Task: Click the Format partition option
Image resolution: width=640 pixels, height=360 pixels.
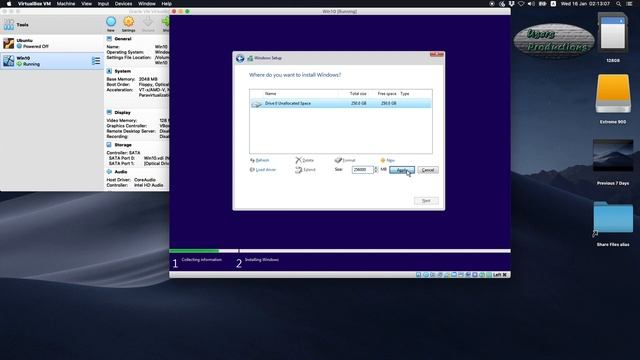Action: pyautogui.click(x=349, y=160)
